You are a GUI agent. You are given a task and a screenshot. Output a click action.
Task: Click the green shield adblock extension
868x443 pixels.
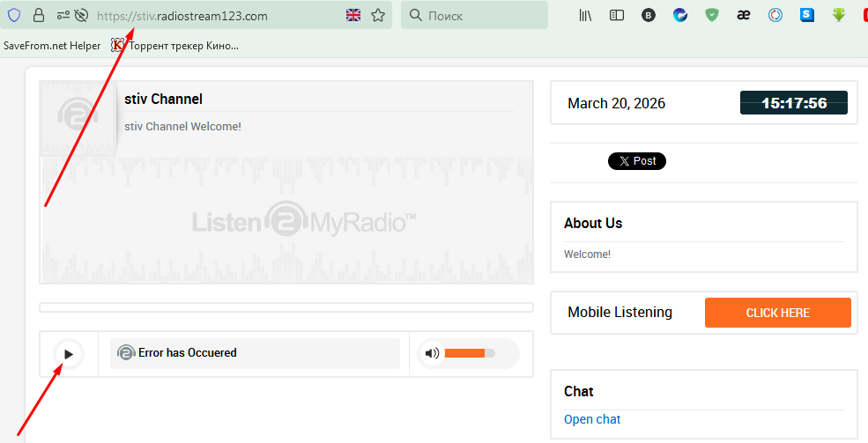click(711, 15)
